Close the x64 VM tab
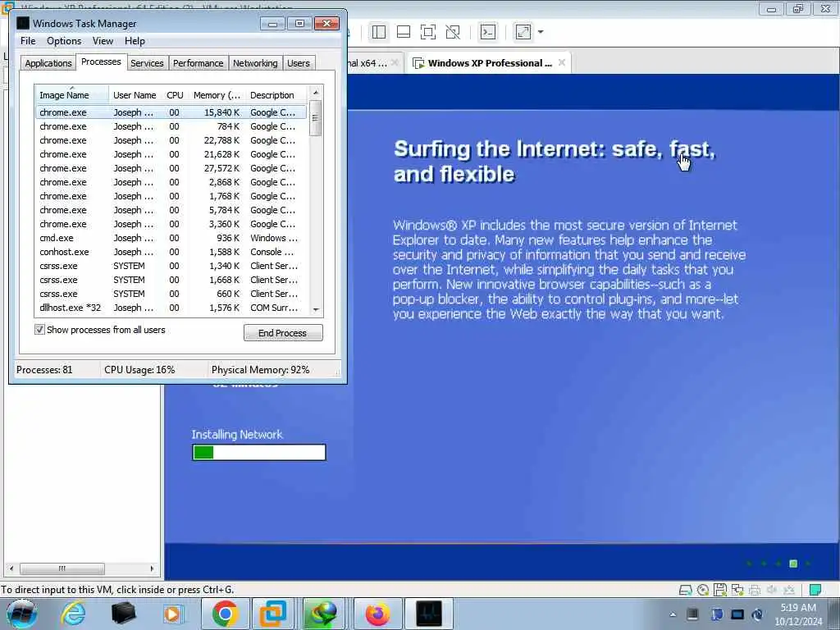 coord(395,62)
